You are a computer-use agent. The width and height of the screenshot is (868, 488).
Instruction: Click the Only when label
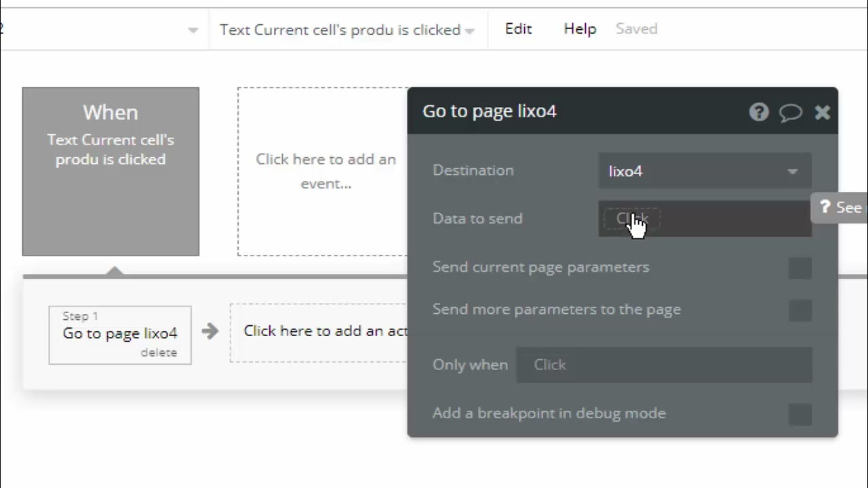tap(470, 365)
